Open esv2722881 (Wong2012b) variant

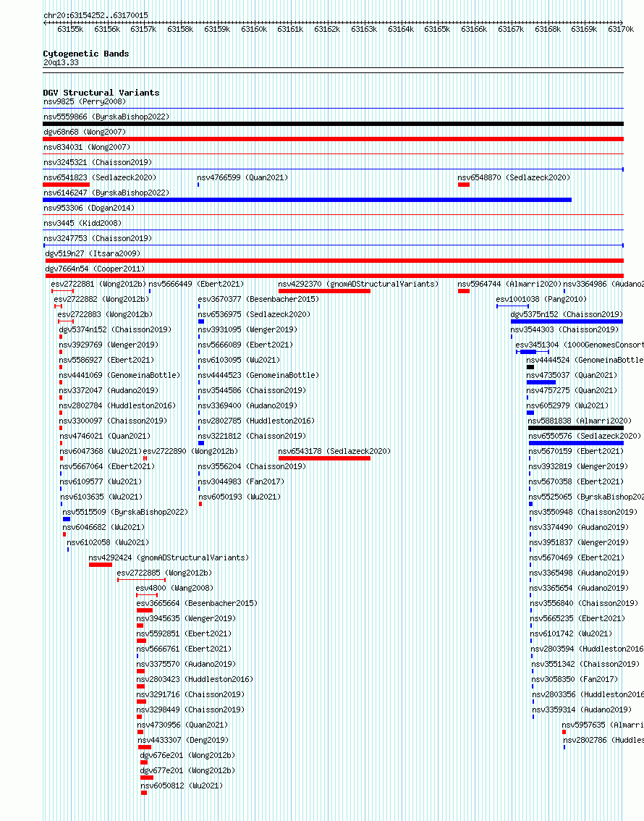point(98,284)
